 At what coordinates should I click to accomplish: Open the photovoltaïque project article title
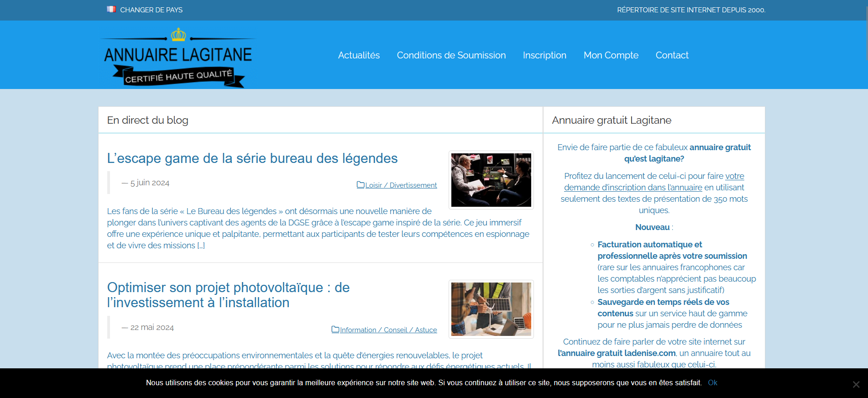tap(228, 295)
